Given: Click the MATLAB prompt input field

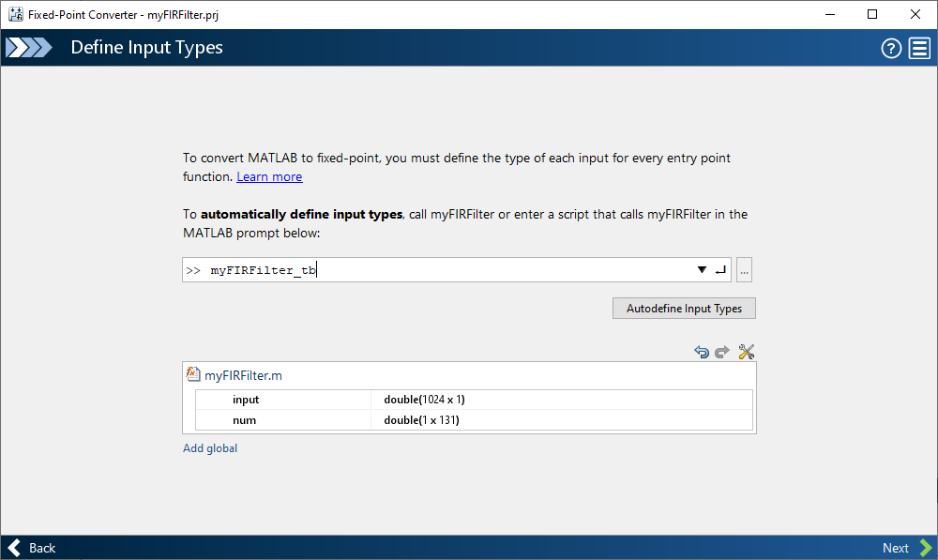Looking at the screenshot, I should (450, 270).
